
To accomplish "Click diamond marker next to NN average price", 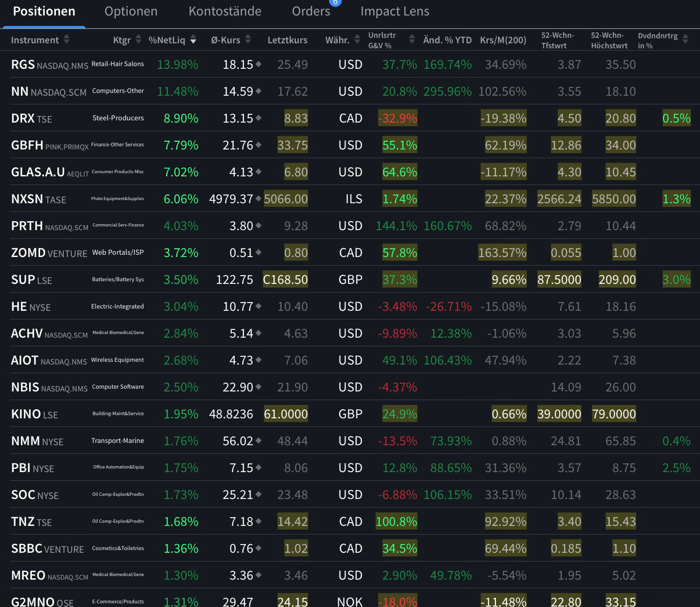I will coord(258,91).
